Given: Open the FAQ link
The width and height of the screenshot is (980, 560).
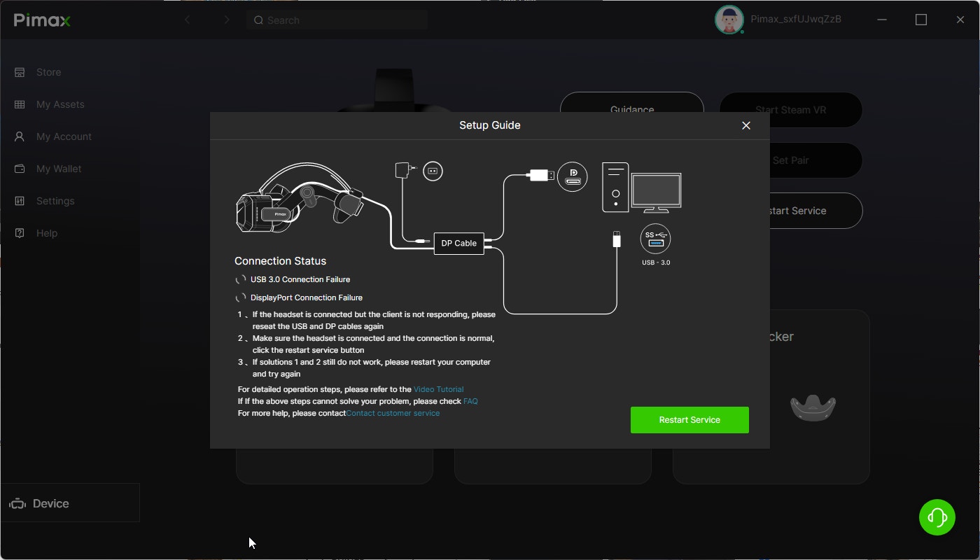Looking at the screenshot, I should coord(470,401).
